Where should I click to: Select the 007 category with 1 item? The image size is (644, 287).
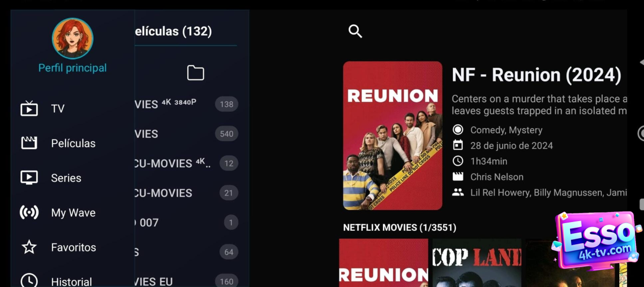[x=187, y=223]
